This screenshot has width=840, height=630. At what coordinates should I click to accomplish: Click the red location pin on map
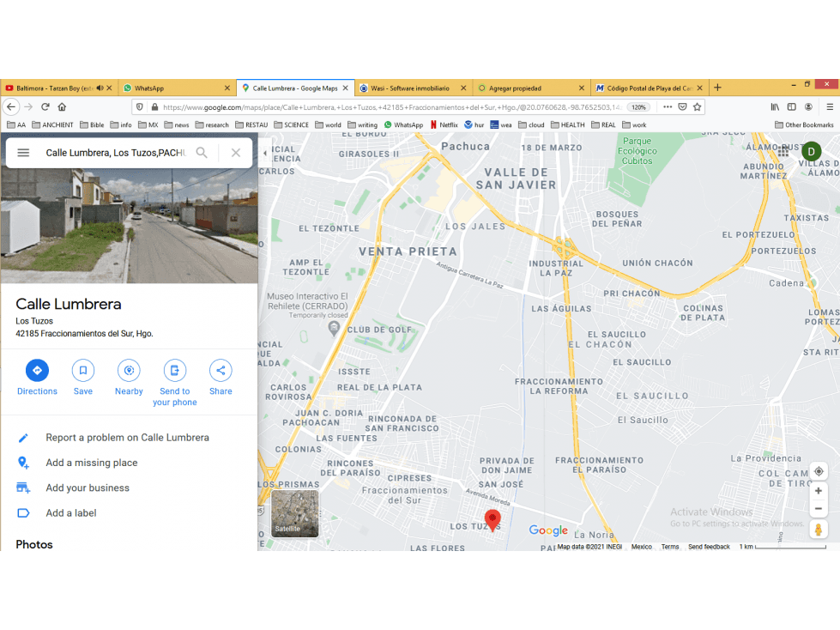(493, 519)
